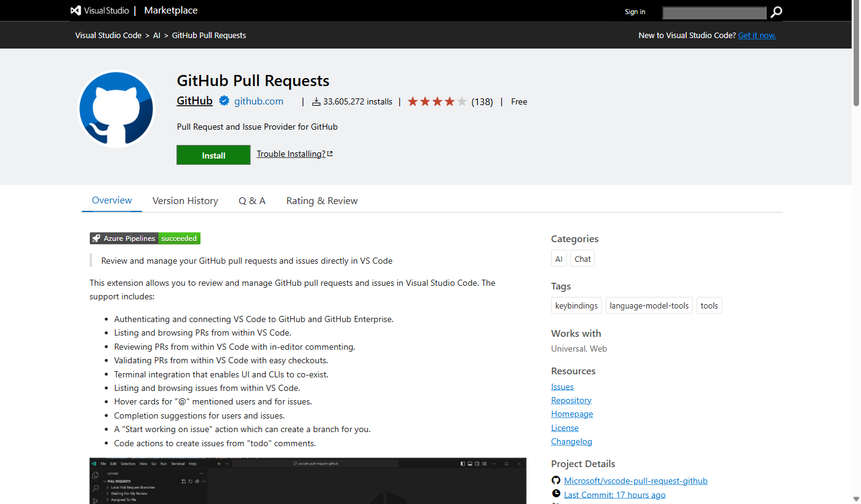Click the search input field in the header
Image resolution: width=861 pixels, height=504 pixels.
click(x=713, y=12)
